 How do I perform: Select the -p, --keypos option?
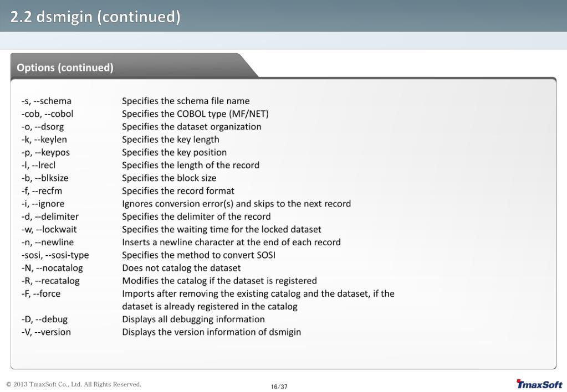tap(45, 152)
